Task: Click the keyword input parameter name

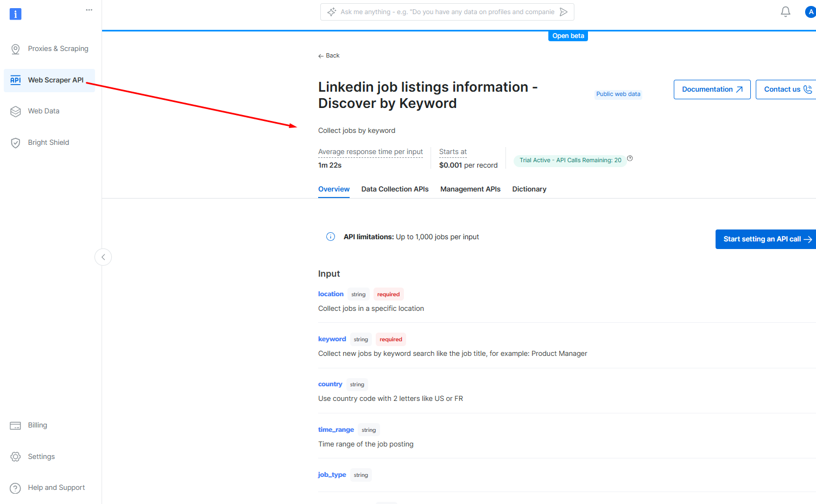Action: click(332, 339)
